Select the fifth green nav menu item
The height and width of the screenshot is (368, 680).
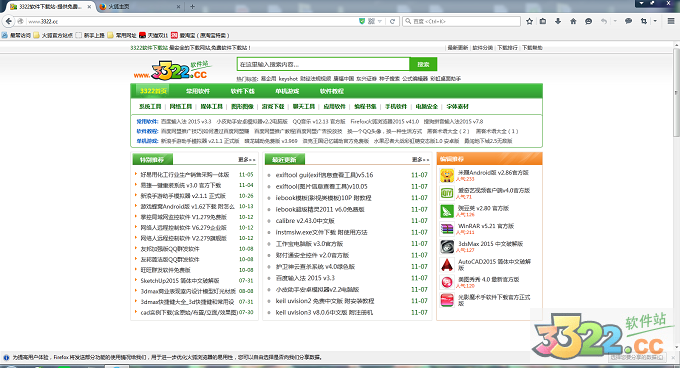tap(332, 91)
